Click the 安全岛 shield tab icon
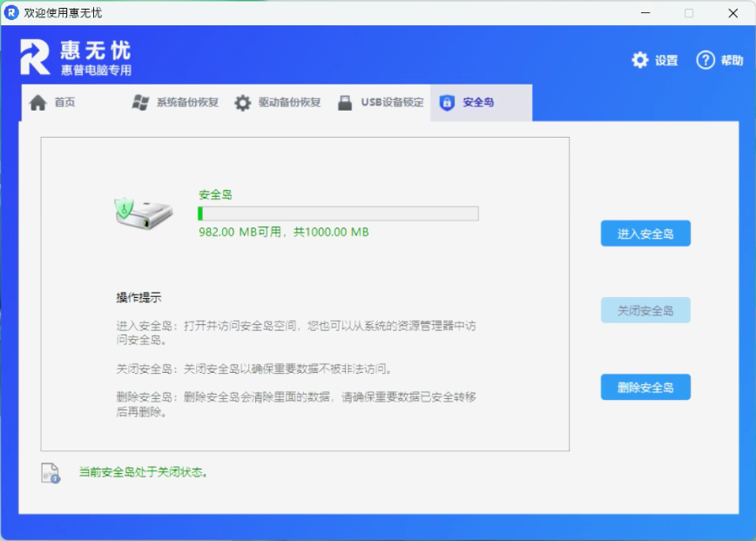Viewport: 756px width, 541px height. (x=448, y=103)
